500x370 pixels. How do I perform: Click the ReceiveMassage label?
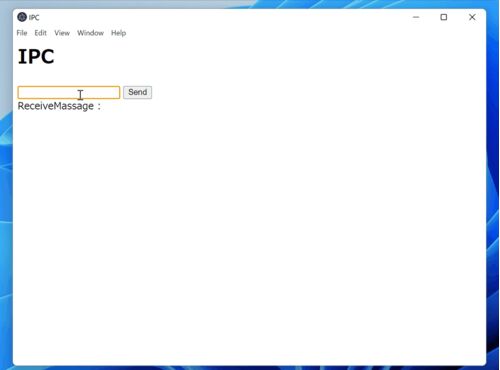(59, 106)
